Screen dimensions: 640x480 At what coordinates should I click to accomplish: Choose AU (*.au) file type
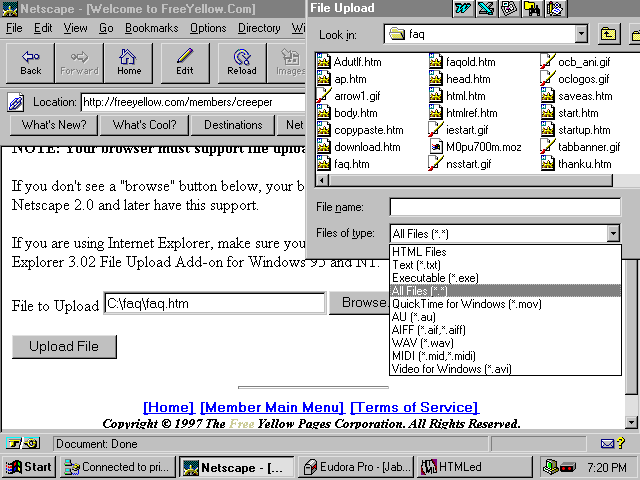[x=505, y=317]
